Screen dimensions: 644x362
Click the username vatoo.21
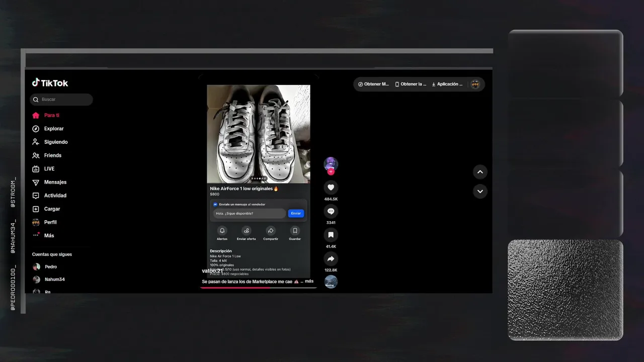[x=212, y=271]
